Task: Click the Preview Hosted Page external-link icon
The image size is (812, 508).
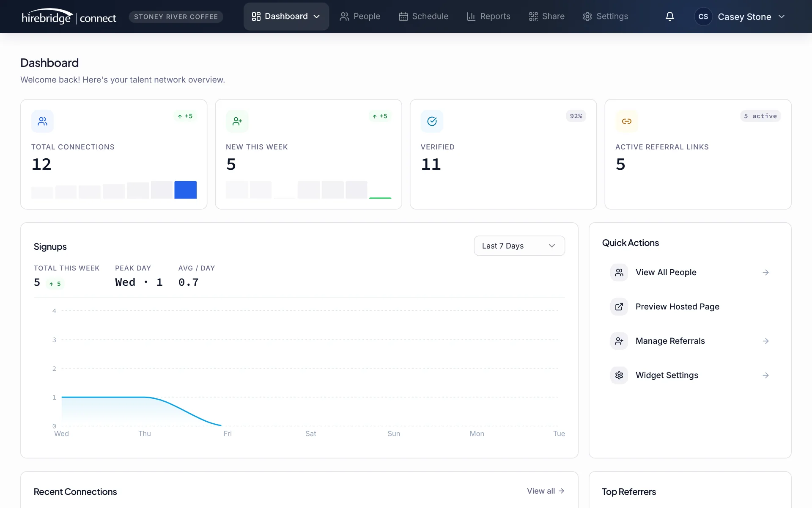Action: (619, 306)
